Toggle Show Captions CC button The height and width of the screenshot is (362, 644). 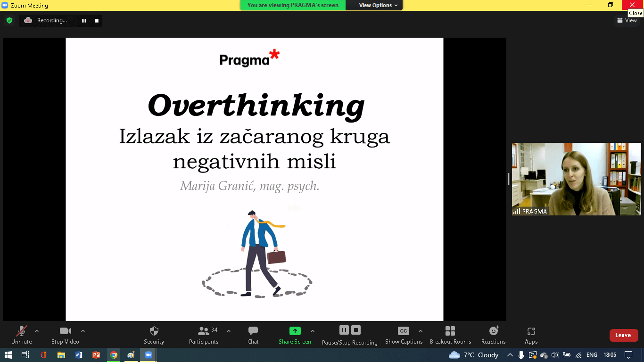coord(404,335)
